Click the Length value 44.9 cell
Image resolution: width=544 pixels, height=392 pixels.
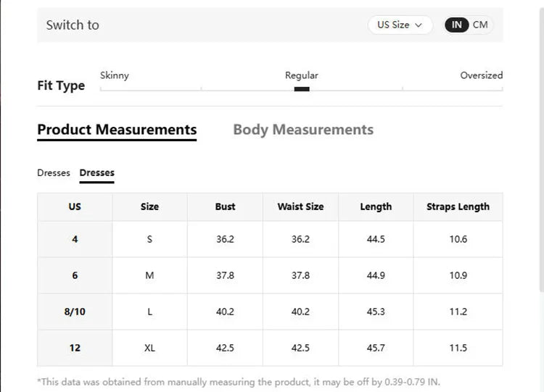[376, 275]
